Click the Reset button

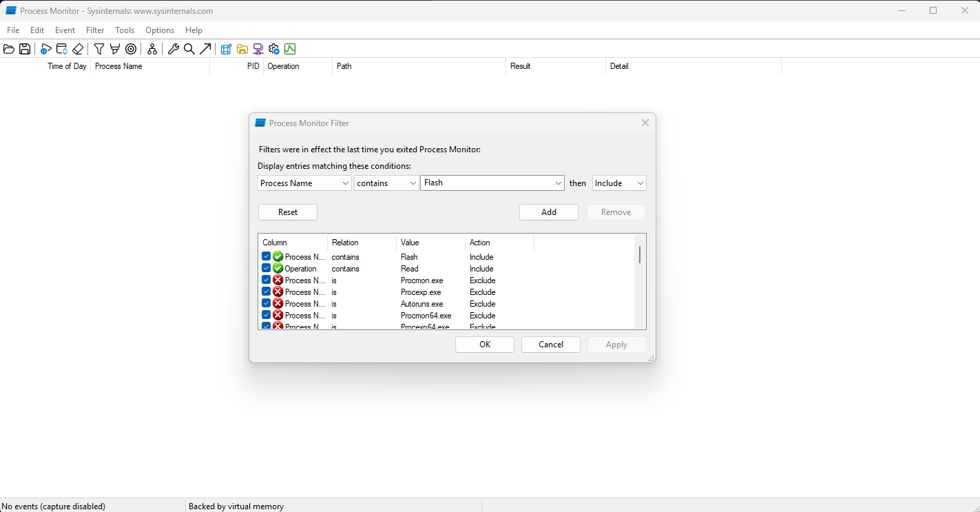[x=287, y=212]
